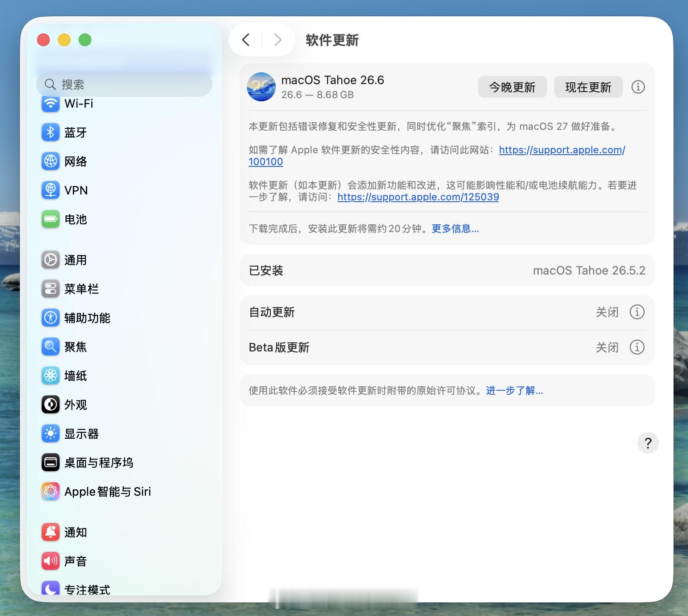Select the 辅助功能 sidebar label
The width and height of the screenshot is (688, 616).
point(87,318)
